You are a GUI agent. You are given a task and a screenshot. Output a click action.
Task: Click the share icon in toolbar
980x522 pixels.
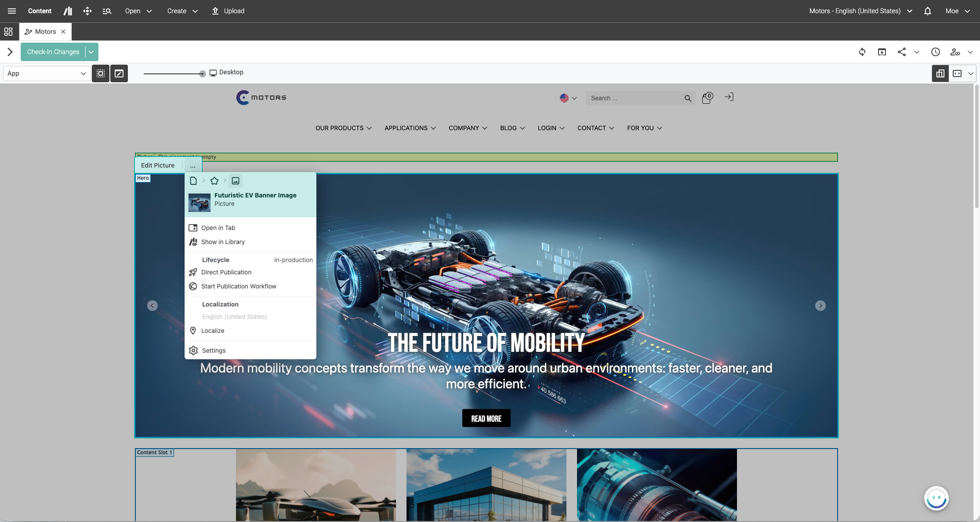[x=901, y=52]
